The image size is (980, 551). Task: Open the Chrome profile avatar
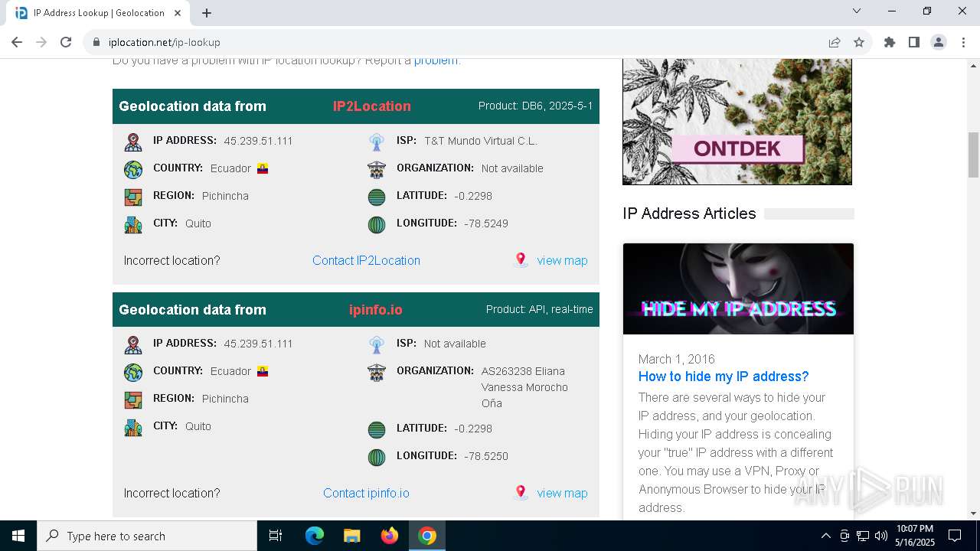click(x=939, y=42)
